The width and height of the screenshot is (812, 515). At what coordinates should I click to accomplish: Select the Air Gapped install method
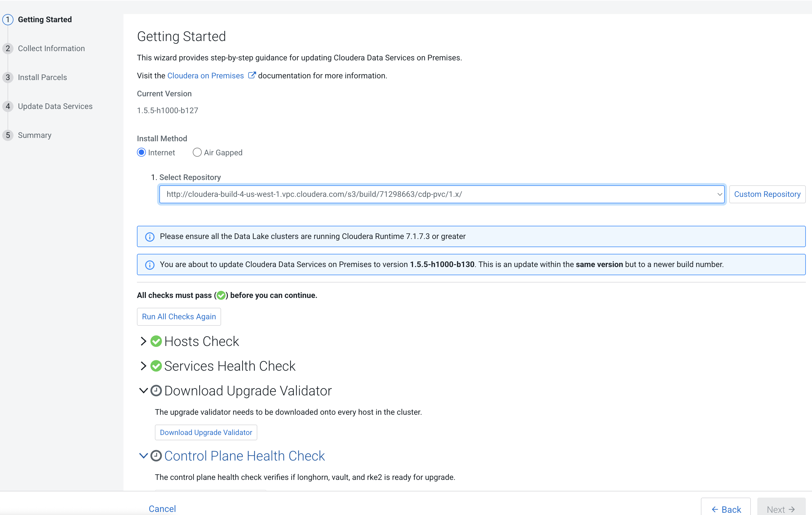click(x=197, y=152)
